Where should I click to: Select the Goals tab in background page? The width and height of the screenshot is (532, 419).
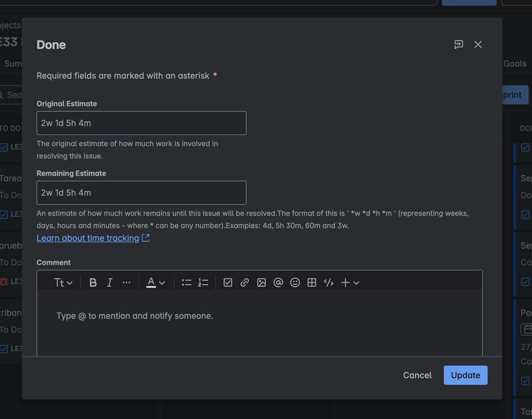[x=515, y=63]
